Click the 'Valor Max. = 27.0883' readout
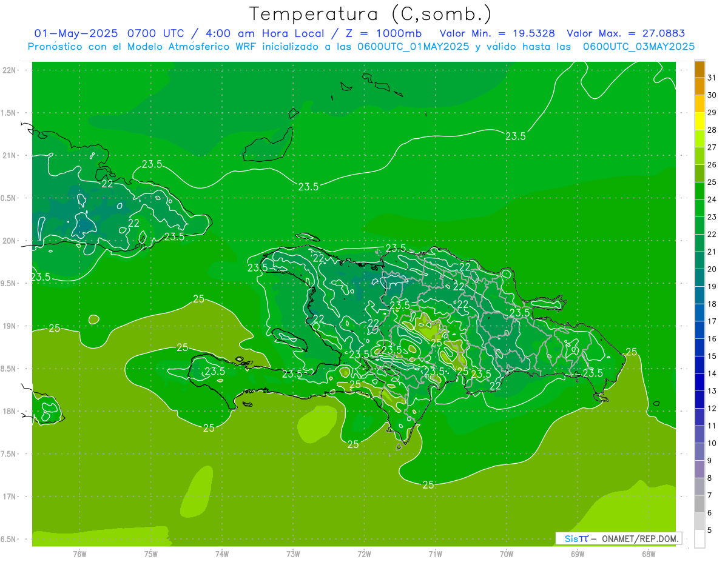Viewport: 728px width, 562px height. [625, 33]
